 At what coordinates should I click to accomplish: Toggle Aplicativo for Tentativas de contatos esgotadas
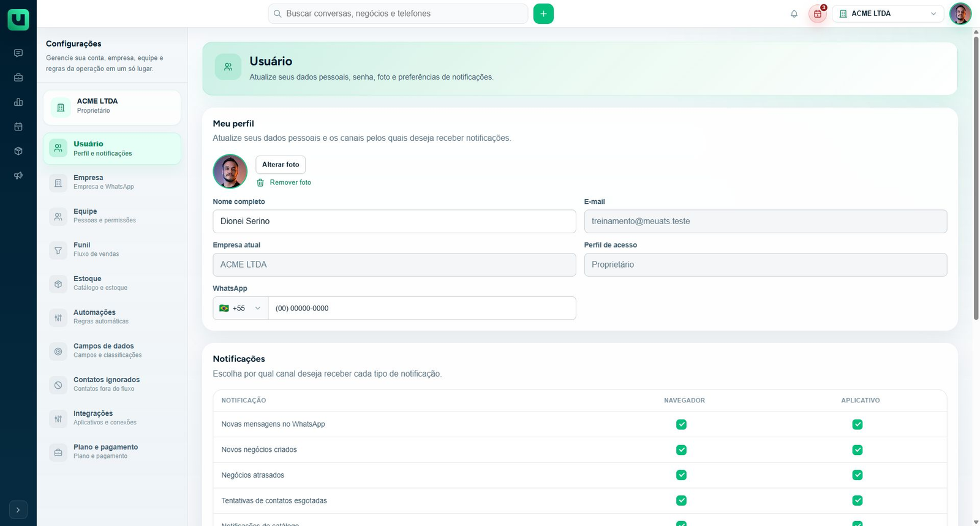(x=858, y=501)
